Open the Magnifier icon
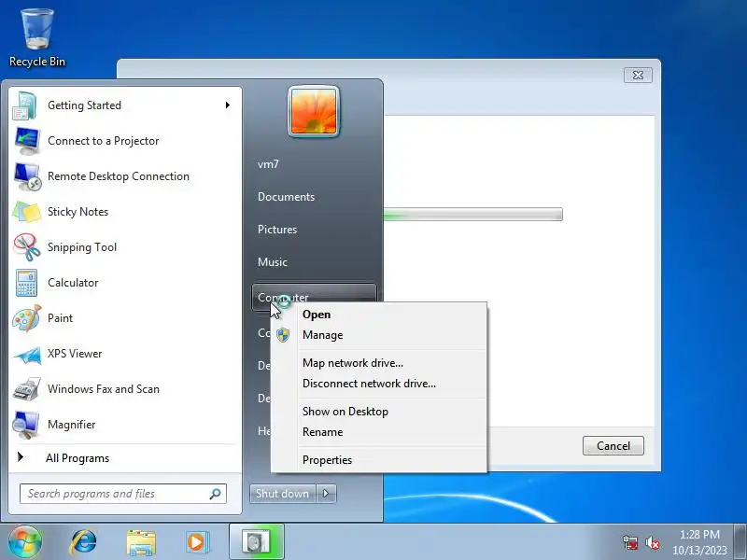The width and height of the screenshot is (747, 560). click(26, 425)
